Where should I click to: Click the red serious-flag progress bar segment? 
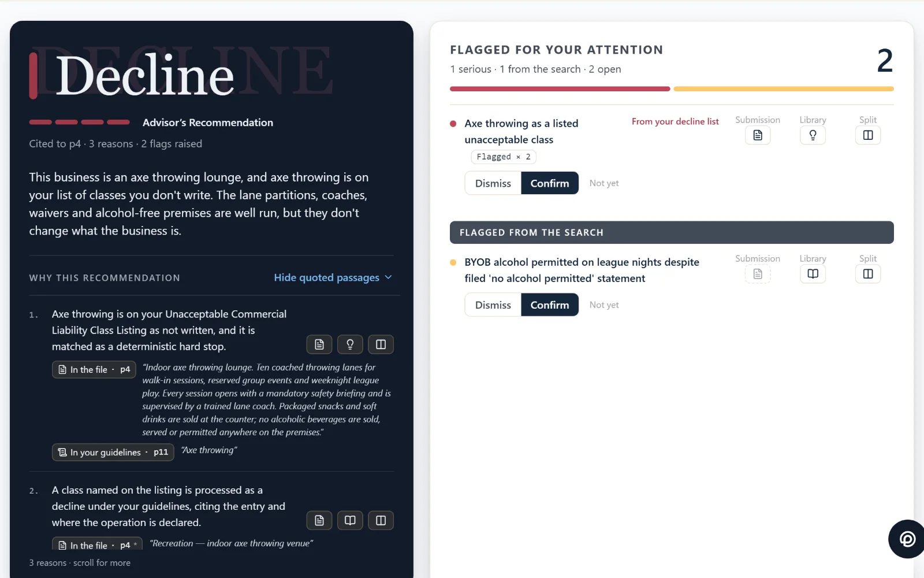click(x=560, y=89)
